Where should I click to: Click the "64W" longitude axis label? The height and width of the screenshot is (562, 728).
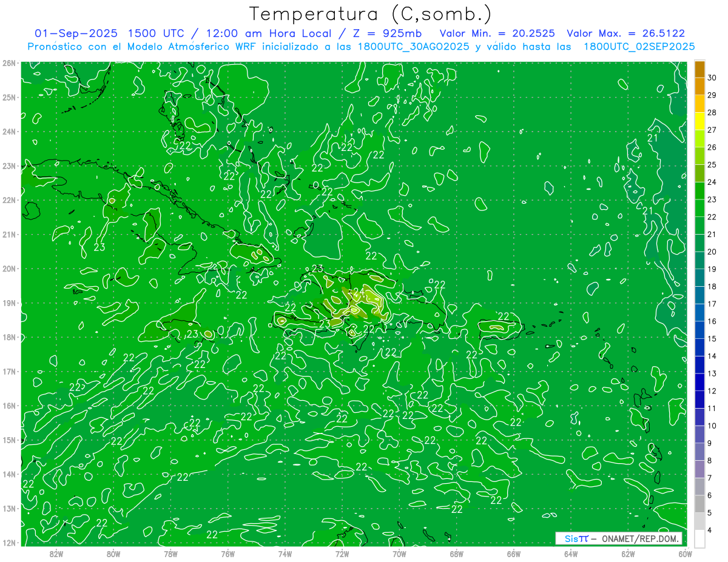[570, 554]
